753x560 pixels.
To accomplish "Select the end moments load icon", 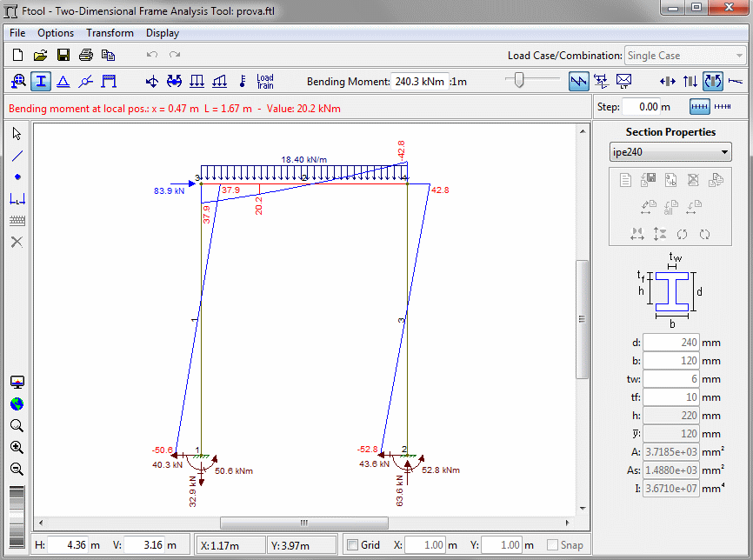I will (174, 81).
